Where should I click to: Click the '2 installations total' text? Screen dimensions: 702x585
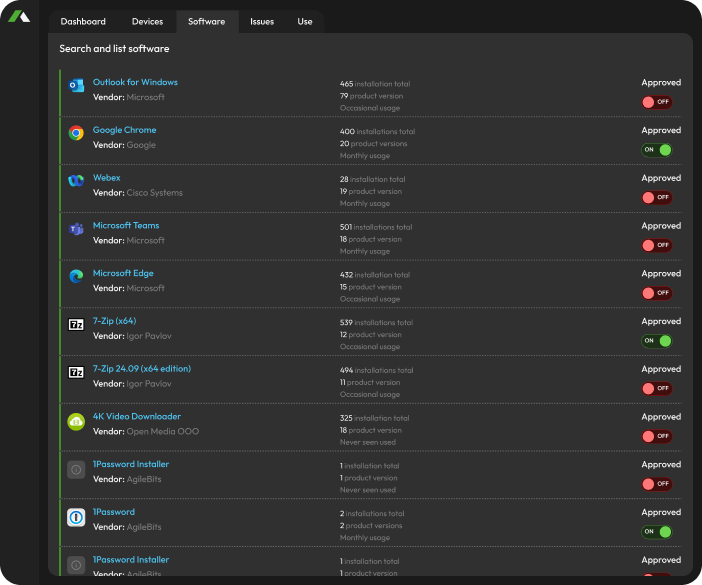pyautogui.click(x=372, y=513)
